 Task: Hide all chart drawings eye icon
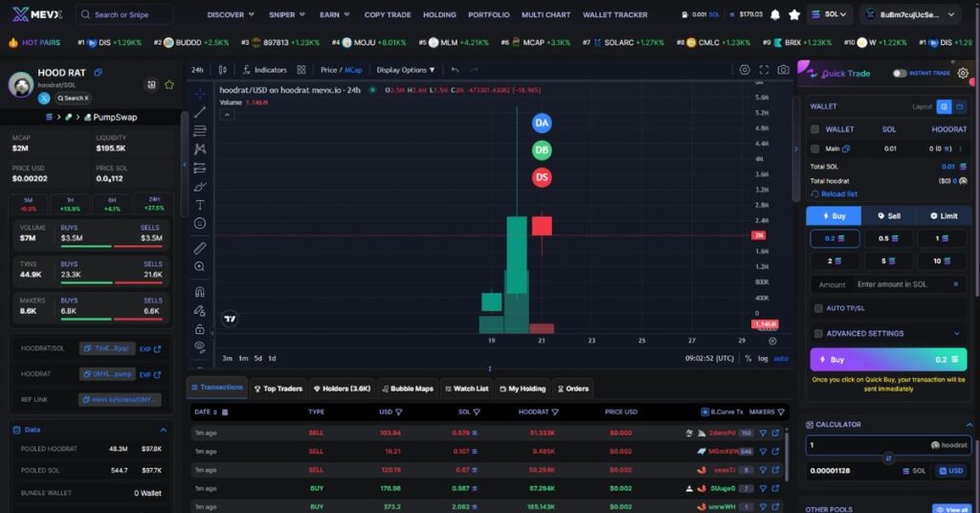click(x=200, y=346)
